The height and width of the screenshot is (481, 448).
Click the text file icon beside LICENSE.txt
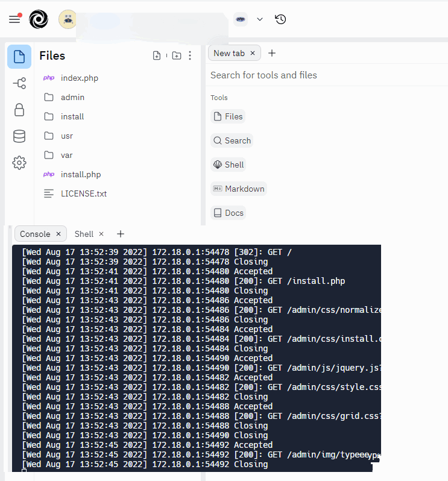(49, 193)
